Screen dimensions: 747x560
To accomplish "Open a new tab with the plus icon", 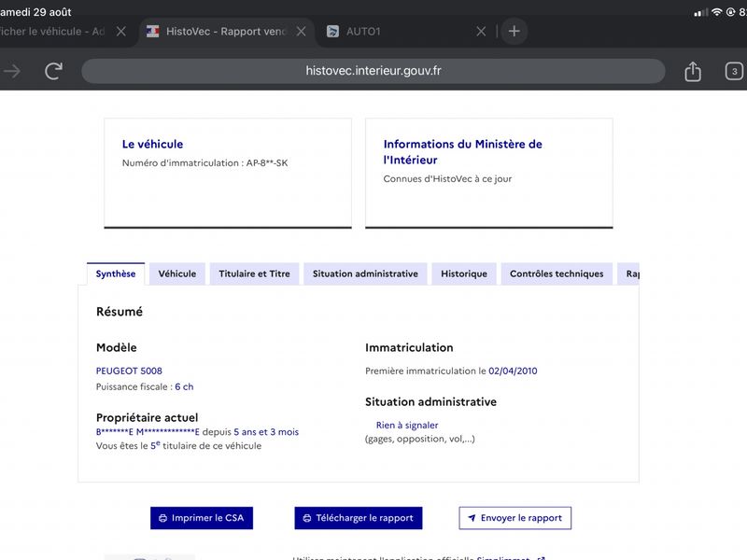I will (x=514, y=32).
